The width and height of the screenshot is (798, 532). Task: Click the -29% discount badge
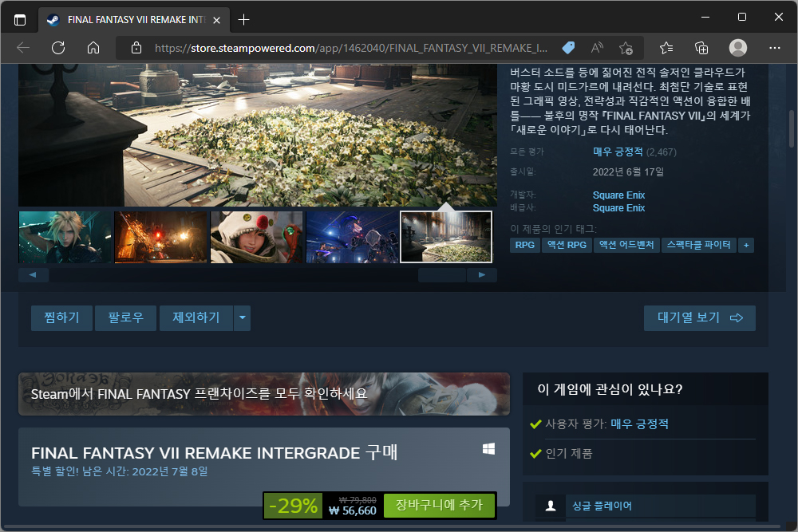(x=293, y=506)
